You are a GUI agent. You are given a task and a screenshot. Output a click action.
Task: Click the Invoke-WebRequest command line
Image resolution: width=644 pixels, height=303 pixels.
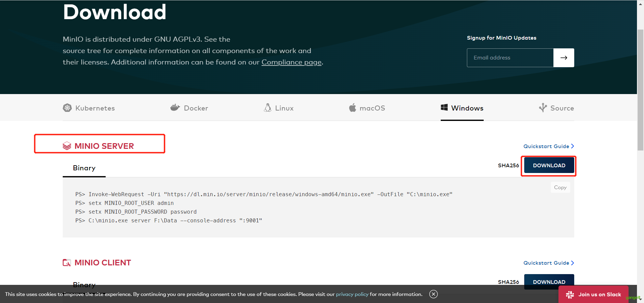click(x=264, y=194)
